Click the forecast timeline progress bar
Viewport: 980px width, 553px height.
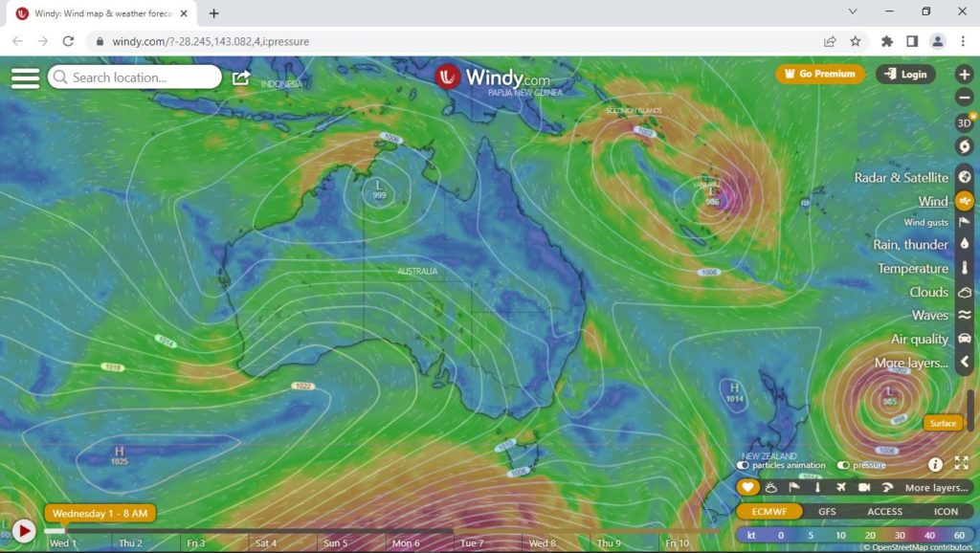tap(381, 531)
